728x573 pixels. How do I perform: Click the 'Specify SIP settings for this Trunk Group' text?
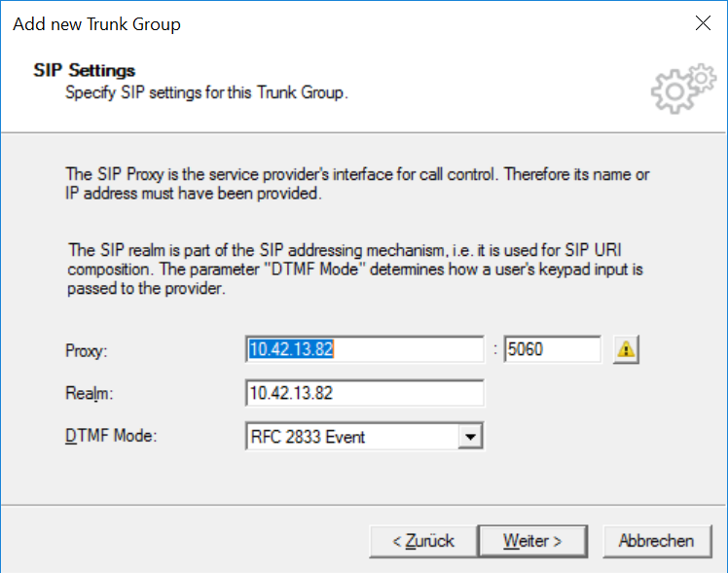click(206, 92)
